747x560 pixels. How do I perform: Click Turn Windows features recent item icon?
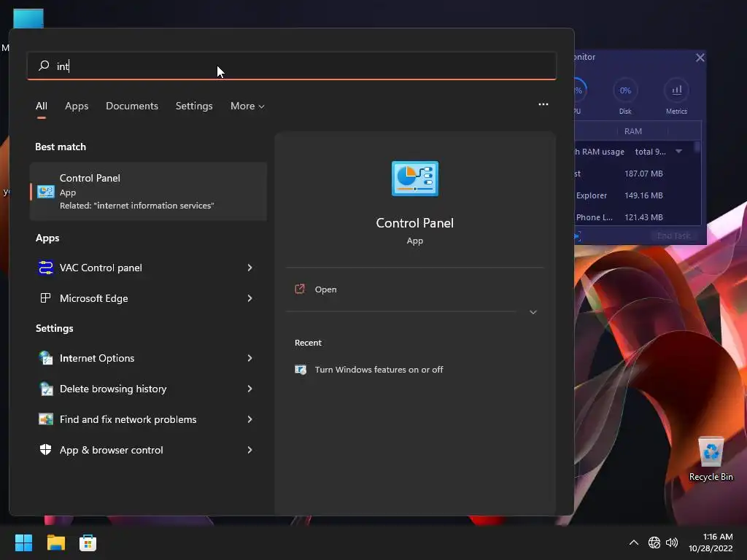(x=301, y=370)
